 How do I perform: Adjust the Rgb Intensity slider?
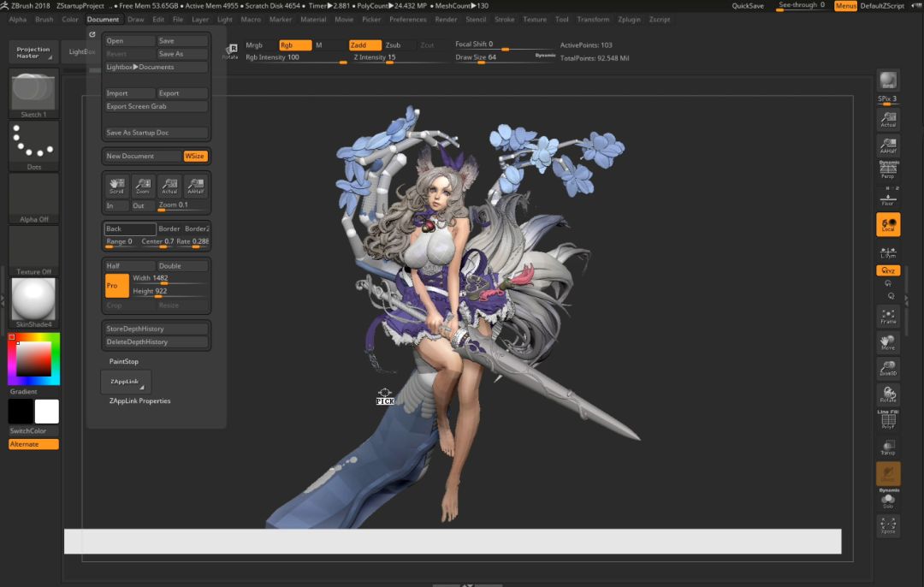click(x=295, y=57)
